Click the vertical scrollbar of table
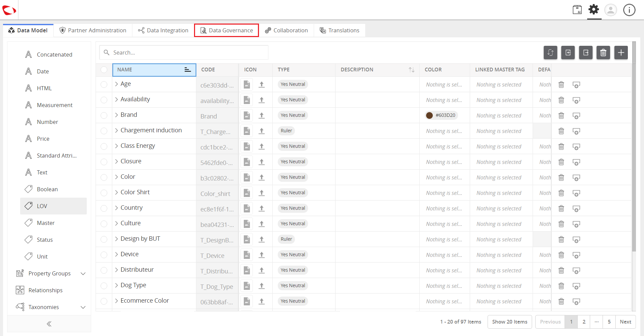Image resolution: width=644 pixels, height=336 pixels. [x=634, y=146]
